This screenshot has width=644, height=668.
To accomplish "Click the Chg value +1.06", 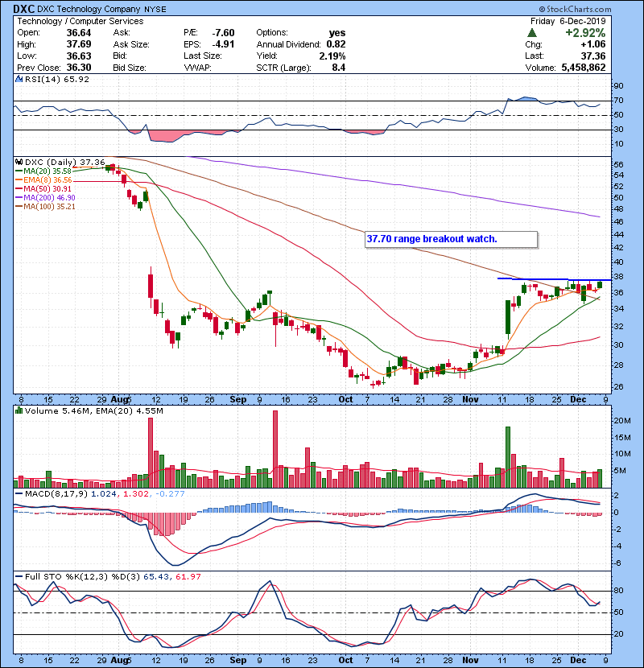I will [x=592, y=44].
